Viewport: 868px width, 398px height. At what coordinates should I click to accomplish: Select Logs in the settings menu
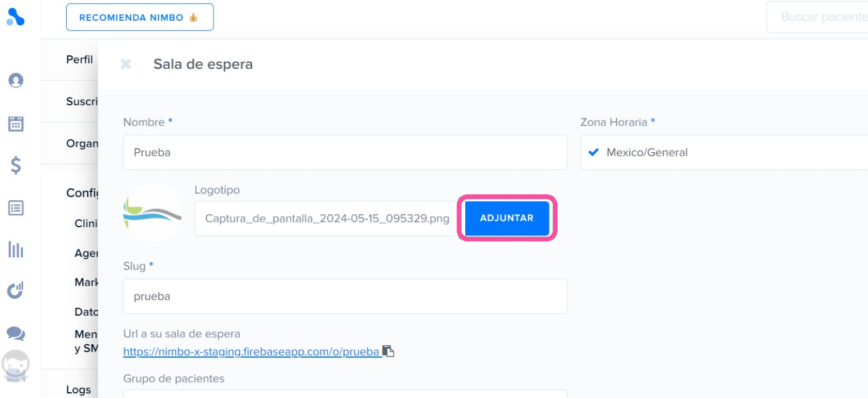pyautogui.click(x=79, y=389)
